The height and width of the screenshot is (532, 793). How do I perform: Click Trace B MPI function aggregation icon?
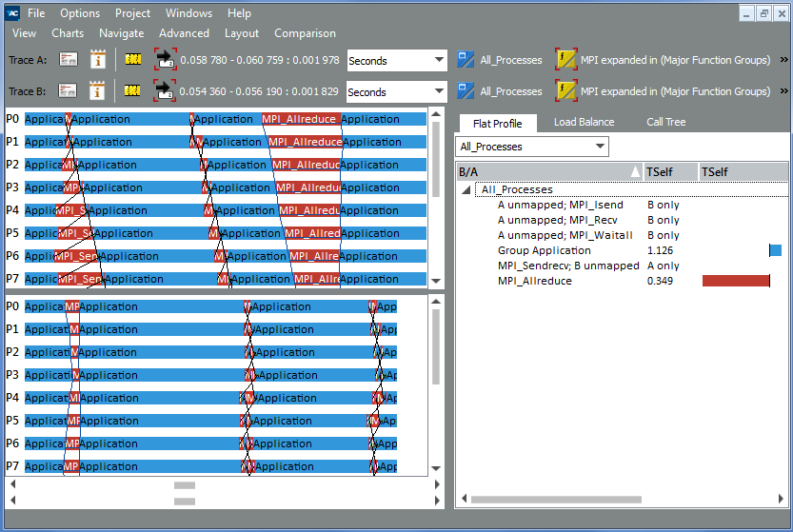pos(566,91)
